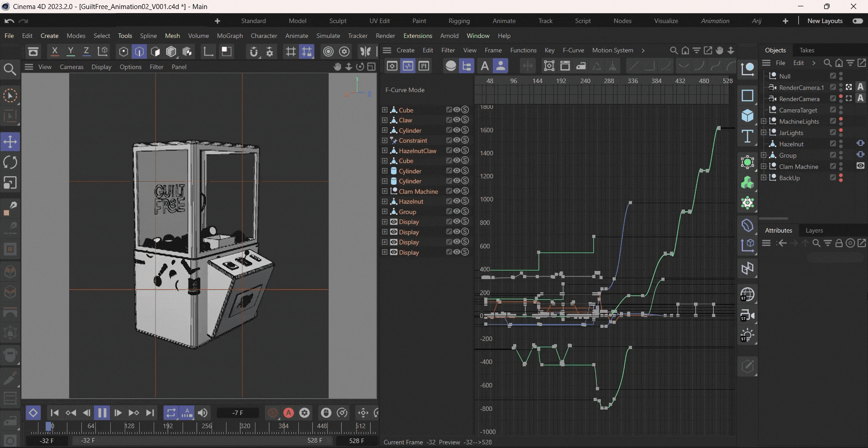
Task: Click the Text spline tool icon
Action: [x=747, y=136]
